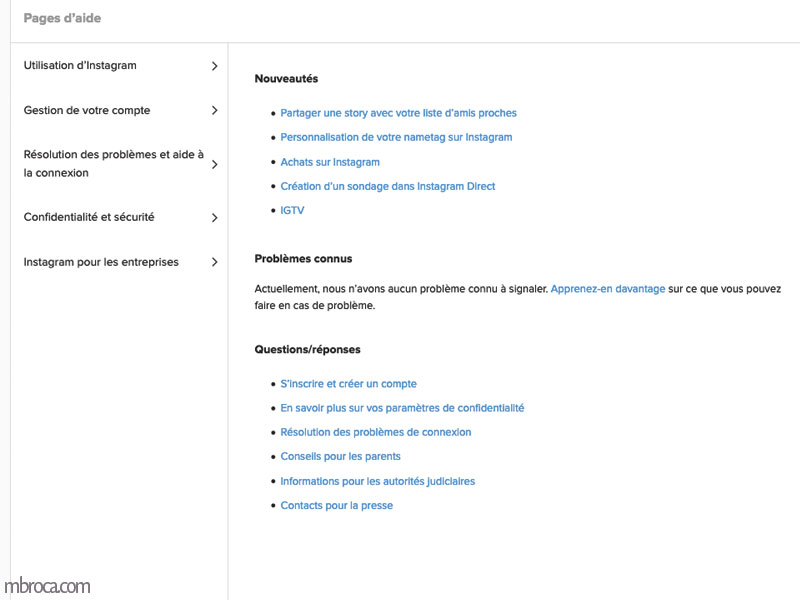Click the Achats sur Instagram link
The image size is (800, 600).
point(330,162)
